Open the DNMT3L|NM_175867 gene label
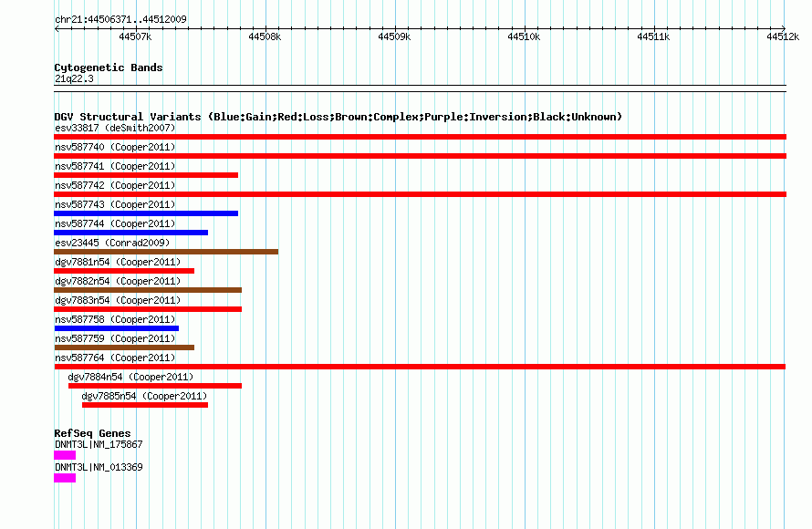Viewport: 812px width, 529px height. pos(99,444)
